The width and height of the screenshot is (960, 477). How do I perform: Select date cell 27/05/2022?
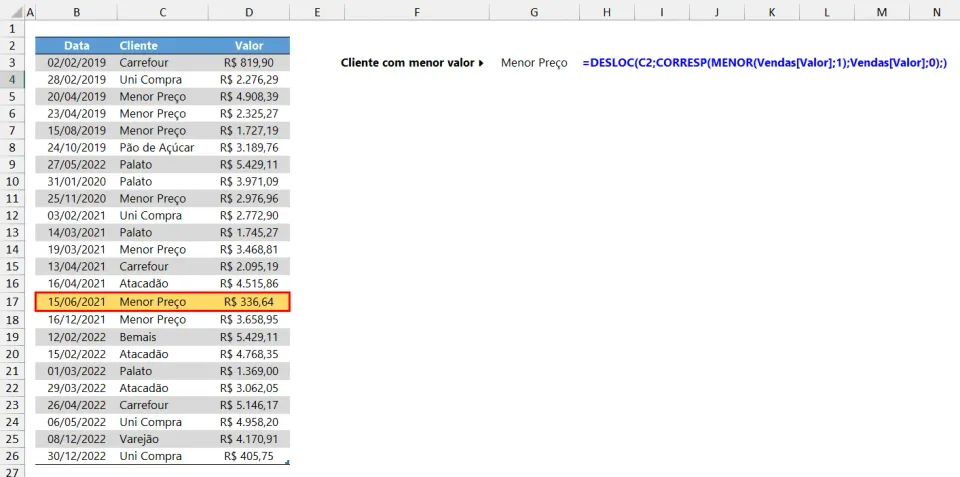[77, 165]
